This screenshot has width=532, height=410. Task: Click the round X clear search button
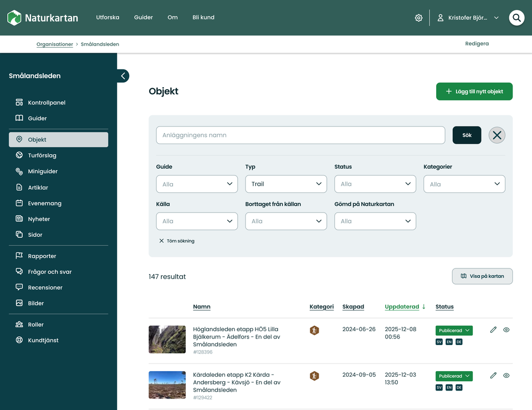point(497,135)
